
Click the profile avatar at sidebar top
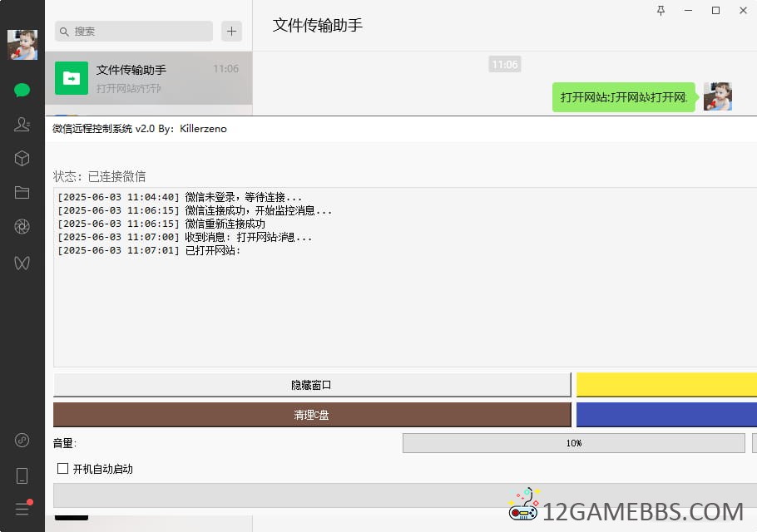(22, 44)
